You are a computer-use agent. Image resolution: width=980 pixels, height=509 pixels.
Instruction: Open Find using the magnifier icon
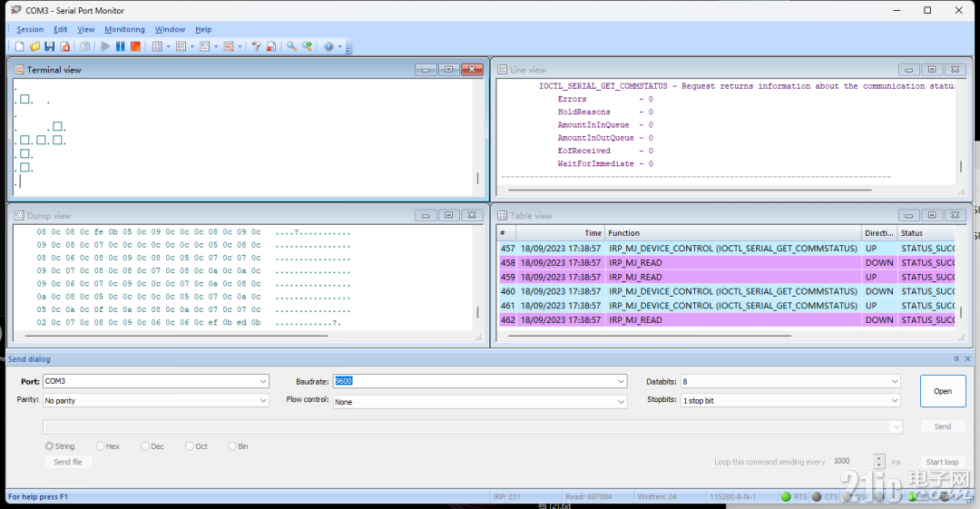[291, 46]
